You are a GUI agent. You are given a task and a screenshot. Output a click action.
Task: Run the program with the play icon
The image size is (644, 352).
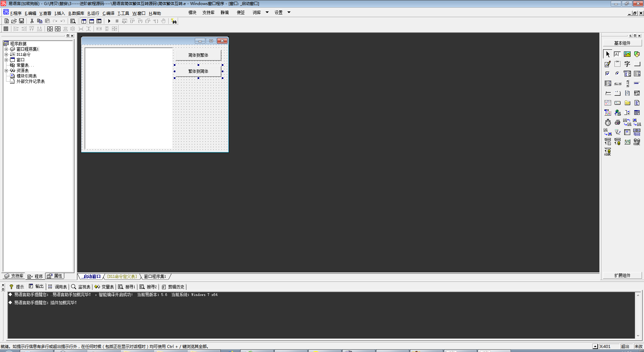109,21
